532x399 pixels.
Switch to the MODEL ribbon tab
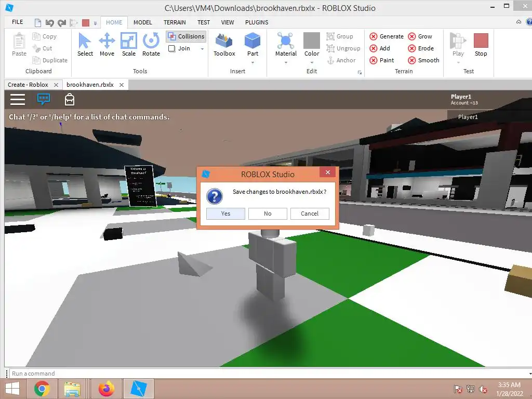(x=142, y=22)
